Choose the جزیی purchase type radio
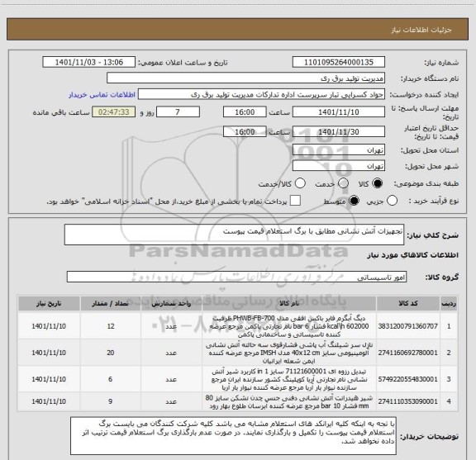This screenshot has width=476, height=460. pos(392,201)
